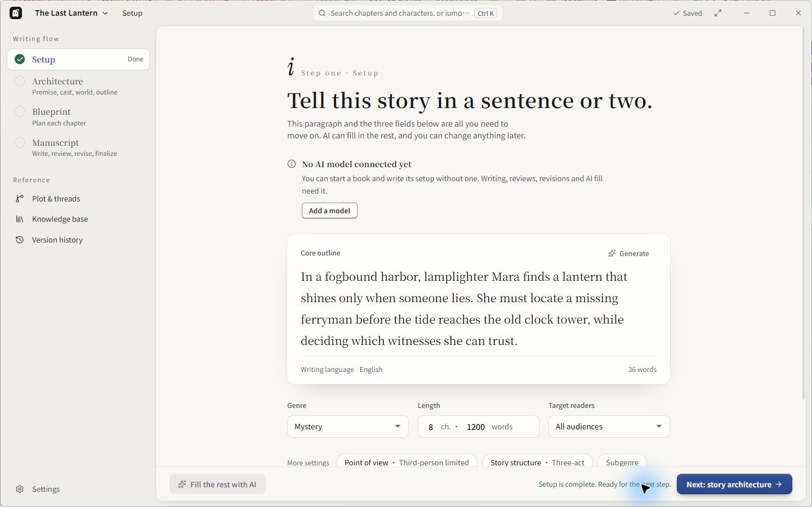The image size is (812, 507).
Task: Click the info icon beside No AI model
Action: click(292, 164)
